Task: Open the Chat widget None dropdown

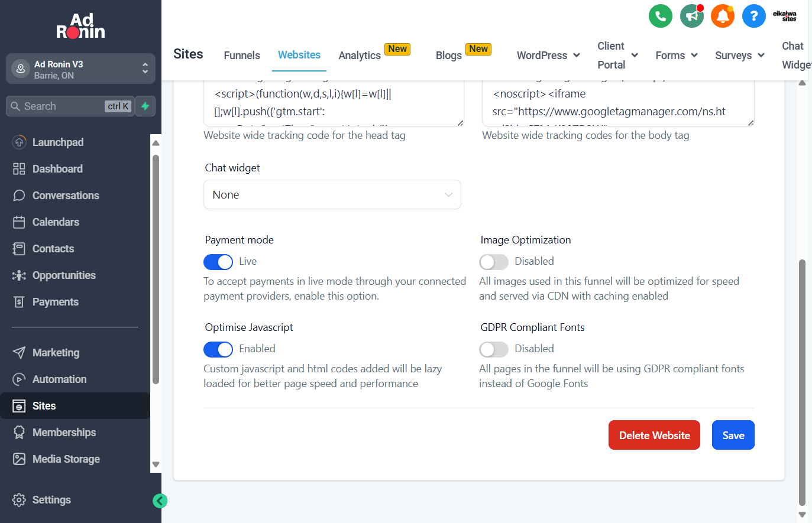Action: click(332, 194)
